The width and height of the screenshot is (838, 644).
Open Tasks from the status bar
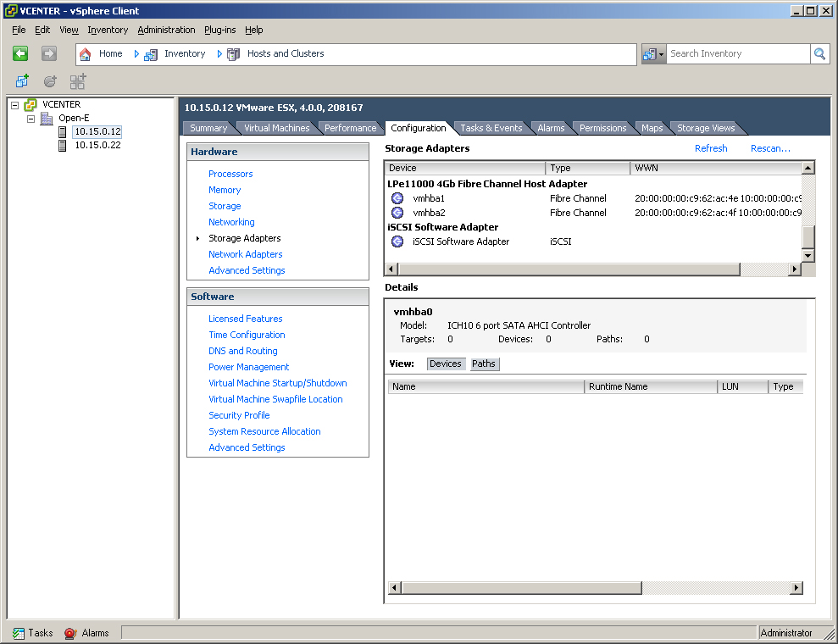(33, 633)
